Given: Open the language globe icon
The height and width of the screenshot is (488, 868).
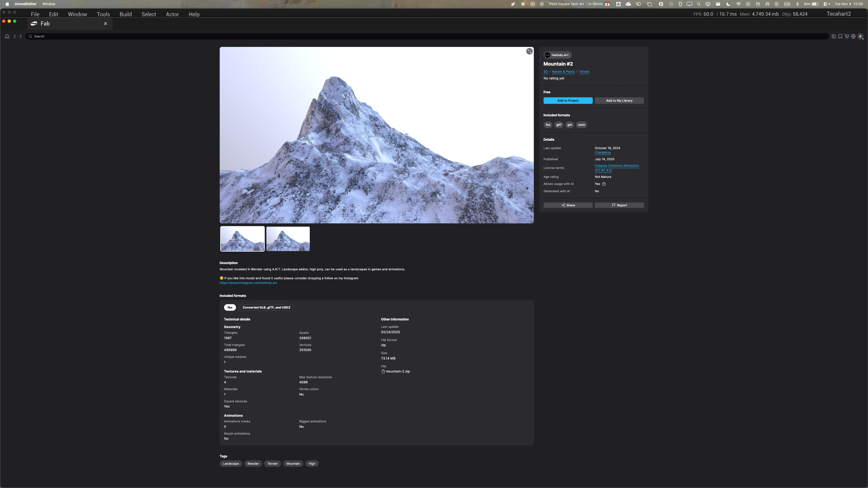Looking at the screenshot, I should [x=853, y=36].
